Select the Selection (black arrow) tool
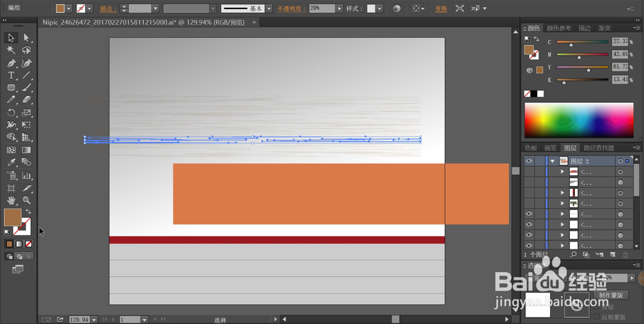 (x=11, y=38)
